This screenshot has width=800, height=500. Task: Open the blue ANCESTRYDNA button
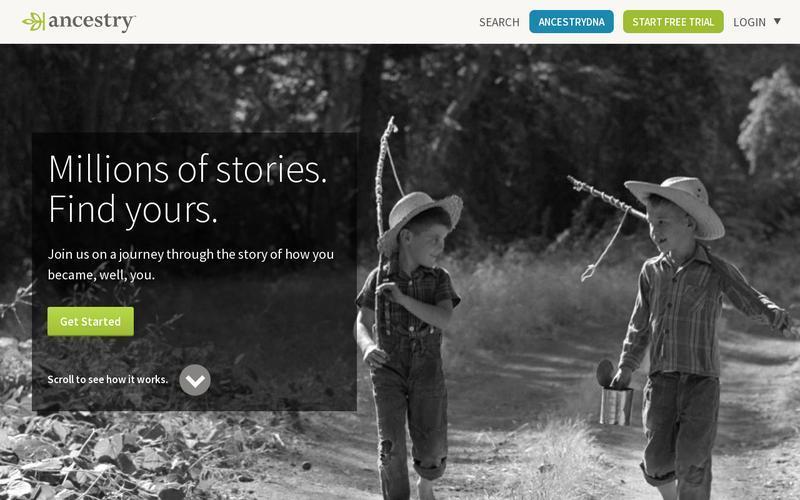tap(571, 22)
